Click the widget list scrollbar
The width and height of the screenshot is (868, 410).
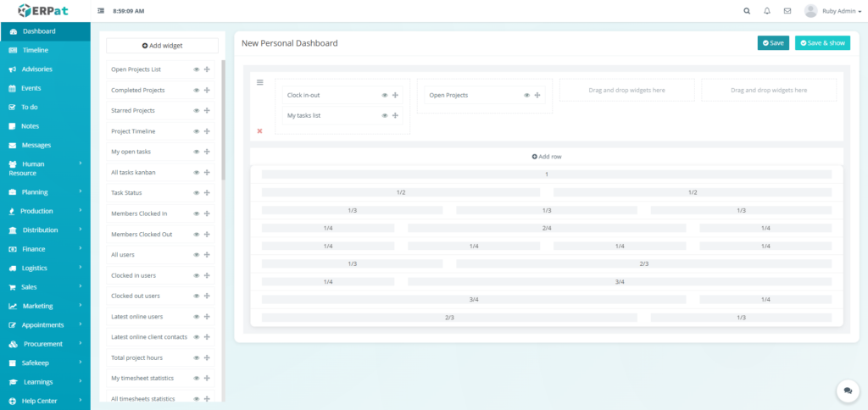click(x=224, y=120)
